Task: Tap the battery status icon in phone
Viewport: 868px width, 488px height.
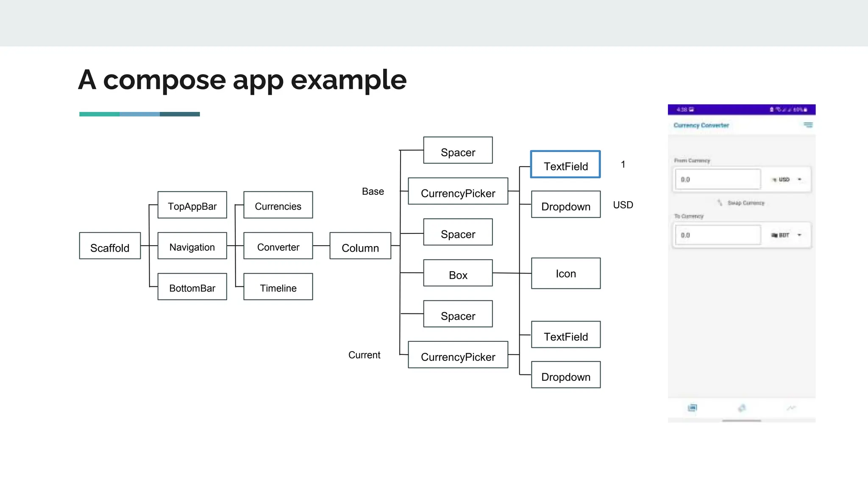Action: point(805,110)
